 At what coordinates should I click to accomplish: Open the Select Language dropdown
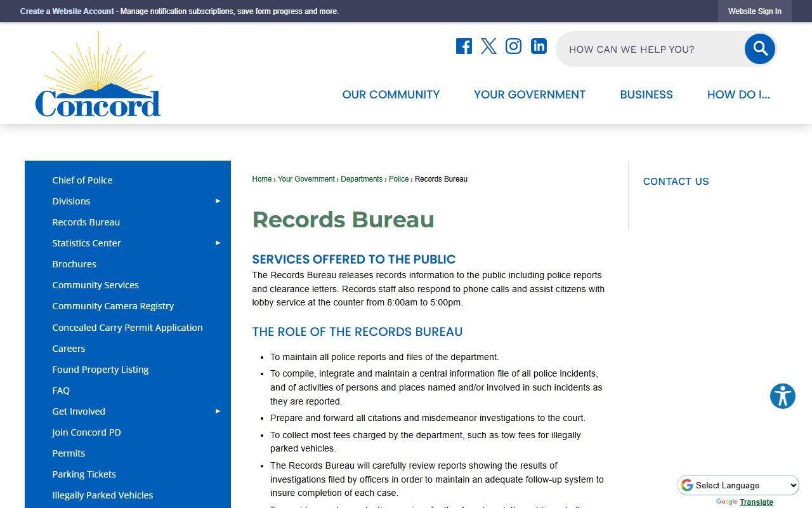coord(739,485)
